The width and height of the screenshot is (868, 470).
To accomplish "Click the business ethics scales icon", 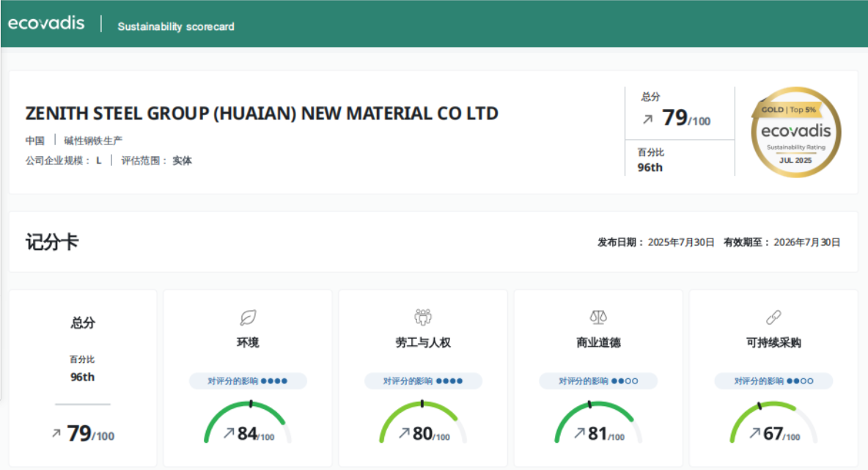I will pyautogui.click(x=598, y=317).
